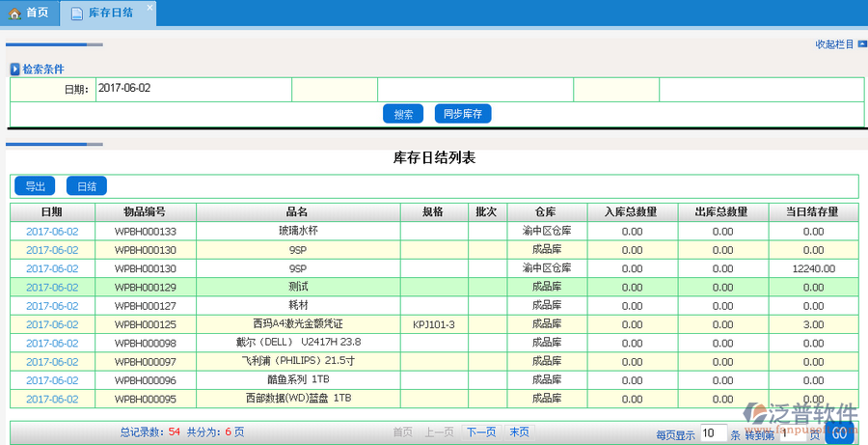Jump to the last page 末页
868x445 pixels.
(518, 431)
